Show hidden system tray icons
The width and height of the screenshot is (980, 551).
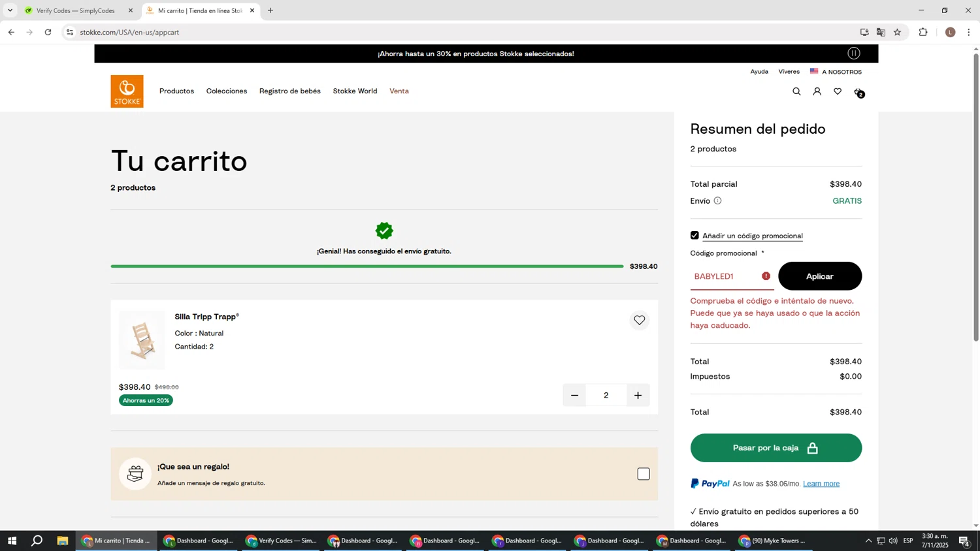click(868, 541)
